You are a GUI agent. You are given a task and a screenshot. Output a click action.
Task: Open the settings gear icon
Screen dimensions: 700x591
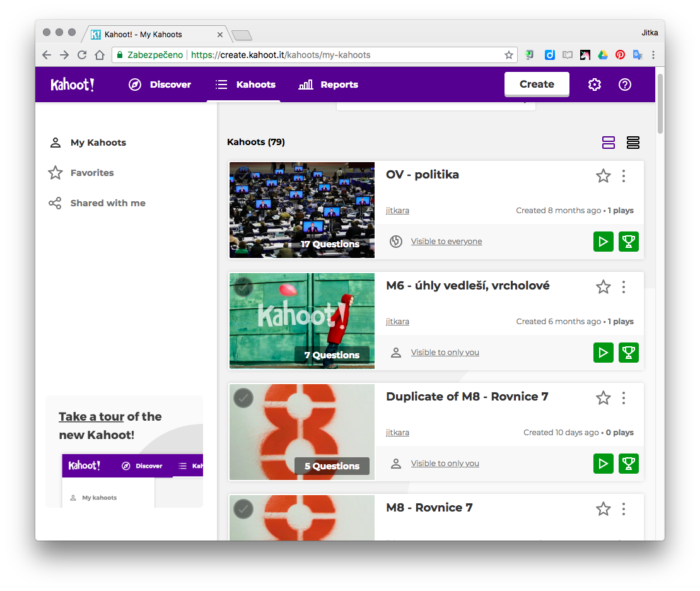595,85
